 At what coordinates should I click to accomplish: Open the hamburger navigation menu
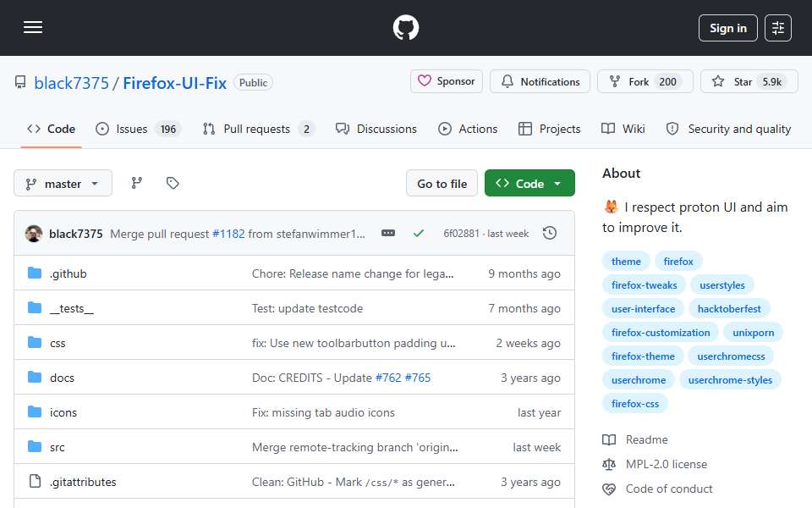click(x=33, y=27)
